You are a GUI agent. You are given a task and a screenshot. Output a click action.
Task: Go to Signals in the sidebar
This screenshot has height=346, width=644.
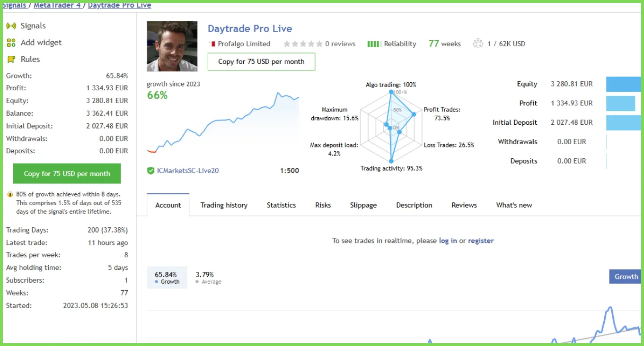tap(33, 26)
